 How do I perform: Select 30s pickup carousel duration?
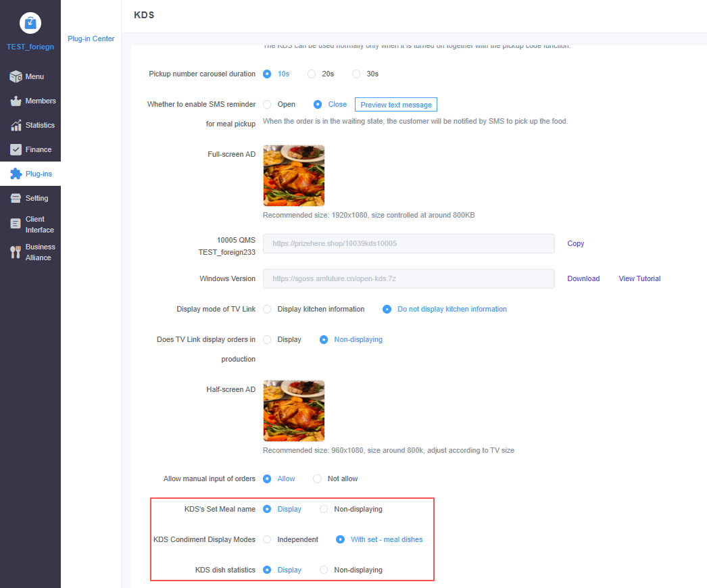[x=356, y=74]
